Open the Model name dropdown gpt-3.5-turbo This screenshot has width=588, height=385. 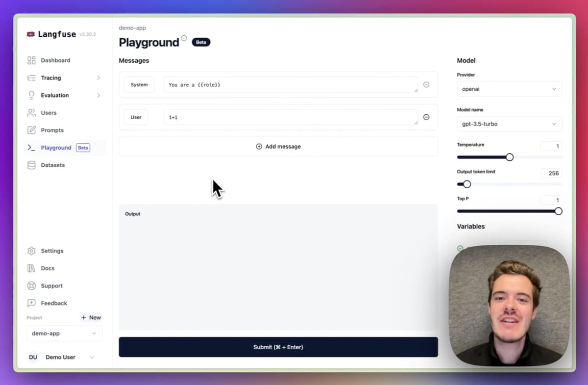click(509, 124)
